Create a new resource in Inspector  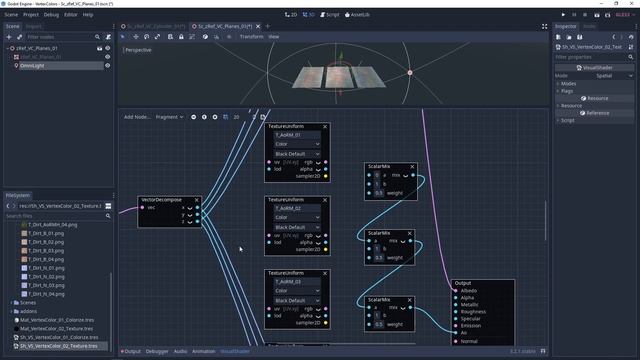click(558, 37)
